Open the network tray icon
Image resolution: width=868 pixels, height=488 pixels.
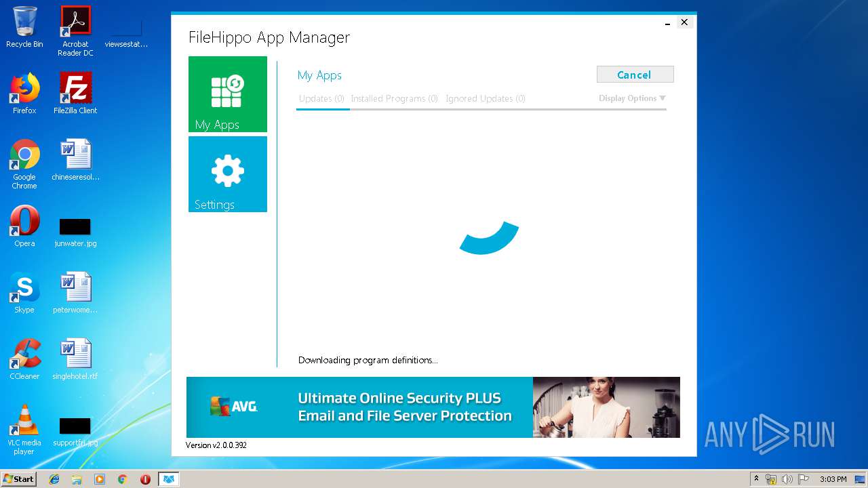tap(771, 479)
